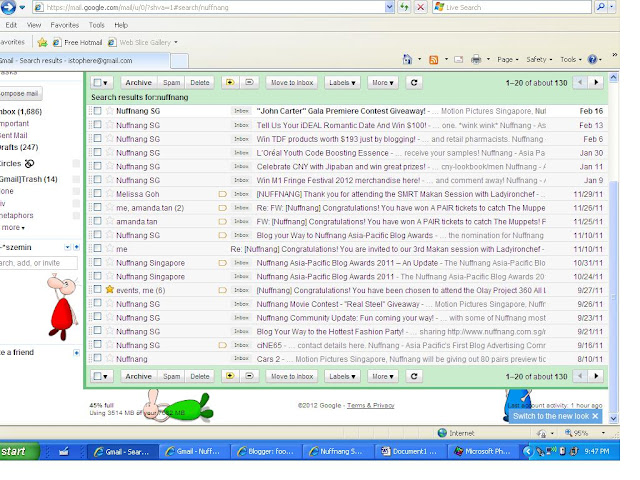This screenshot has width=640, height=480.
Task: Click the top Delete button
Action: [x=200, y=82]
